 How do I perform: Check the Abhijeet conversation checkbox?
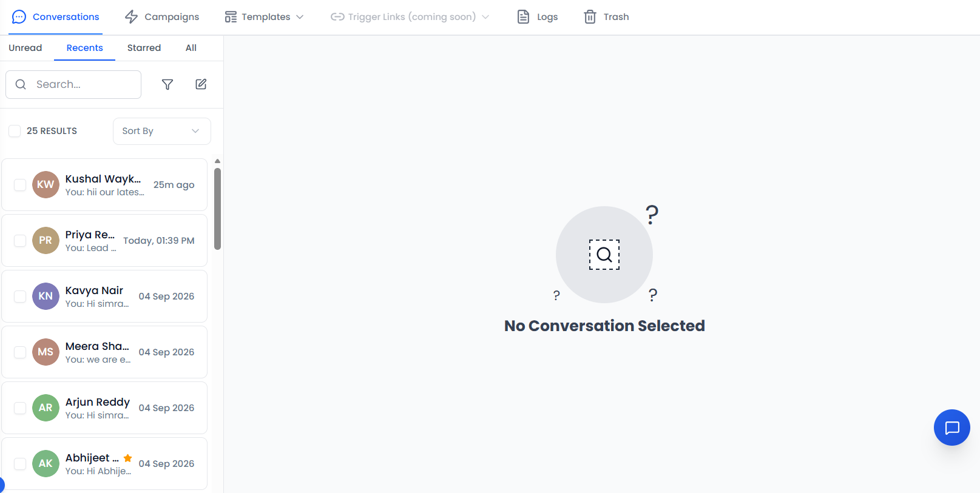[x=20, y=464]
